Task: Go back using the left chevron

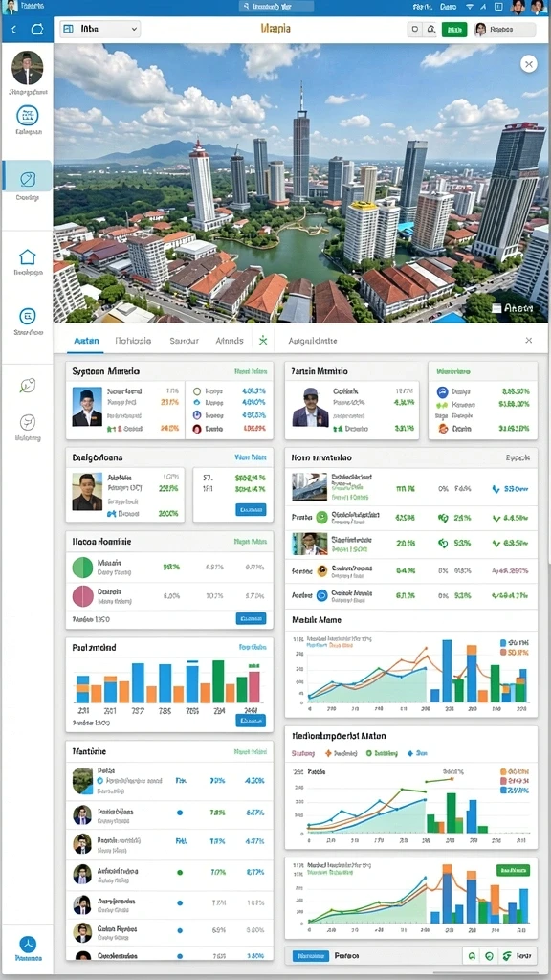Action: tap(14, 30)
